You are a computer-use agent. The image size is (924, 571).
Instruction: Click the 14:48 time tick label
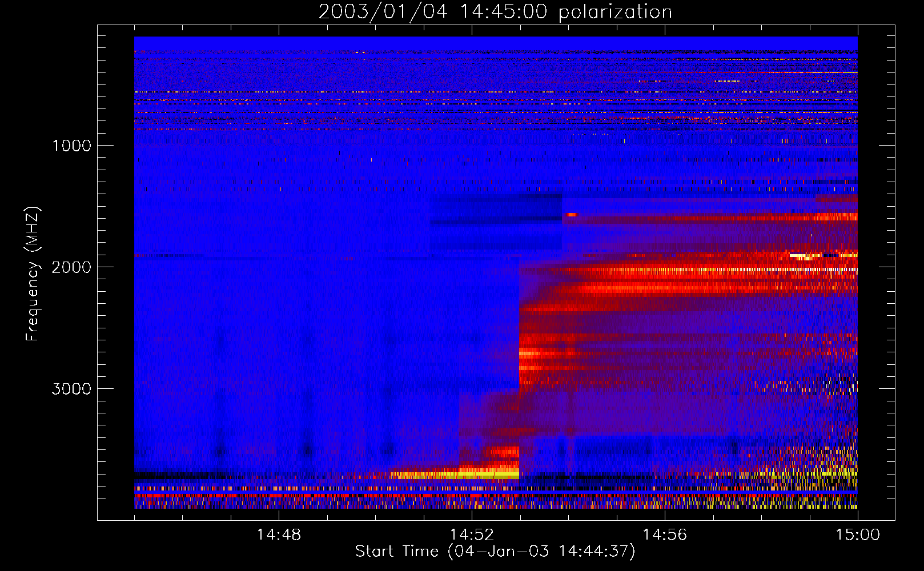[x=279, y=535]
